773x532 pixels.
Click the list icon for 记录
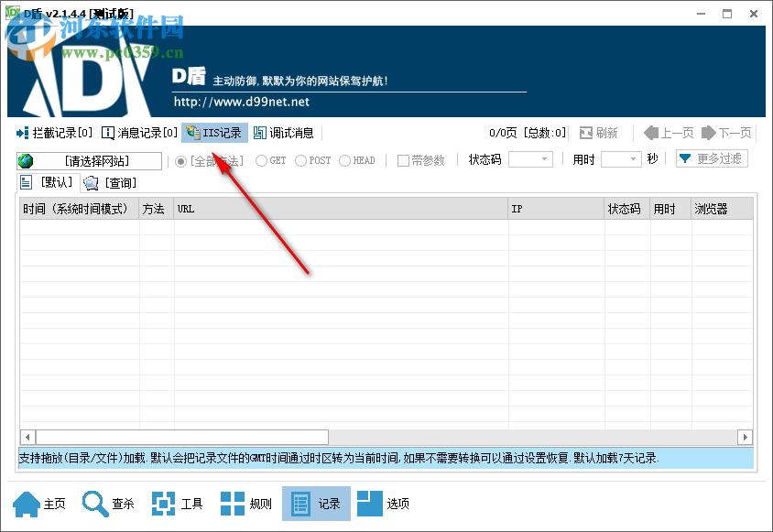pyautogui.click(x=300, y=505)
